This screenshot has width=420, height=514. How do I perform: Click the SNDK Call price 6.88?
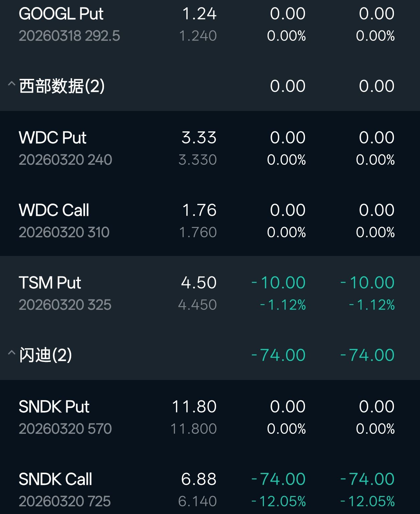tap(199, 479)
